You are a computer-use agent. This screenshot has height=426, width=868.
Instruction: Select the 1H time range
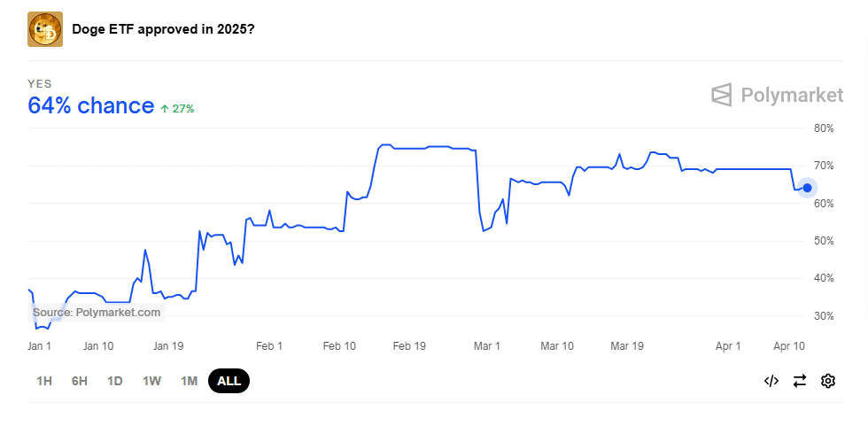click(x=44, y=381)
